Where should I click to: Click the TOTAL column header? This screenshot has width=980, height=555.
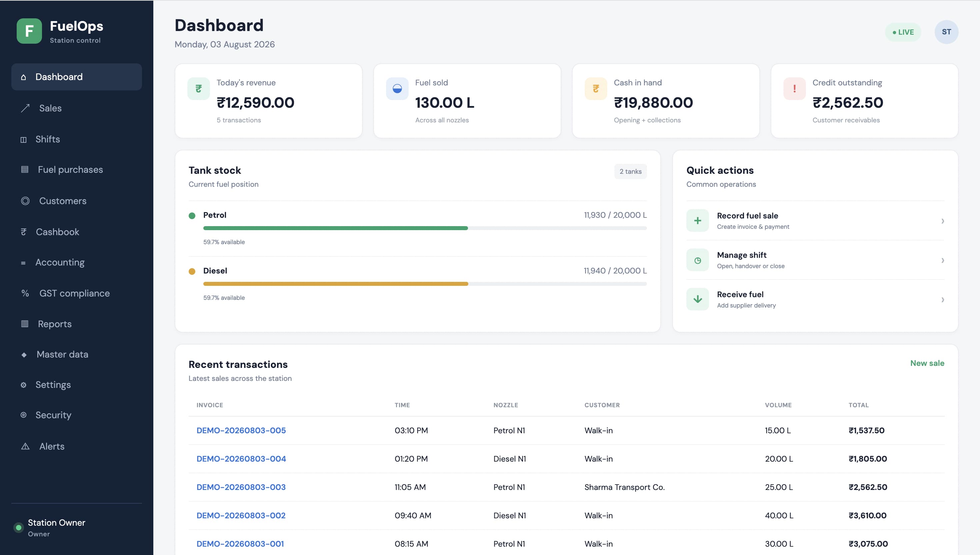pos(858,405)
